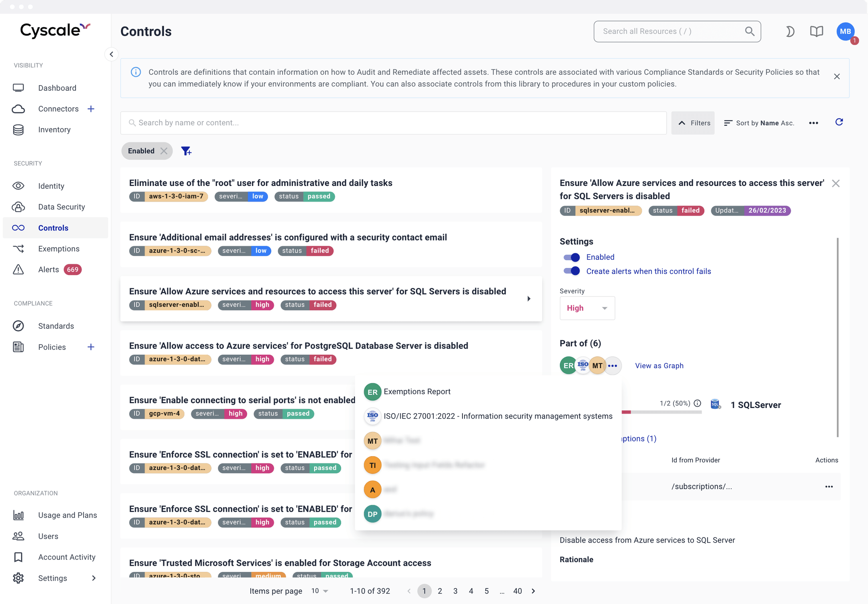Open Alerts with 669 notifications
Viewport: 868px width, 604px height.
pos(48,269)
